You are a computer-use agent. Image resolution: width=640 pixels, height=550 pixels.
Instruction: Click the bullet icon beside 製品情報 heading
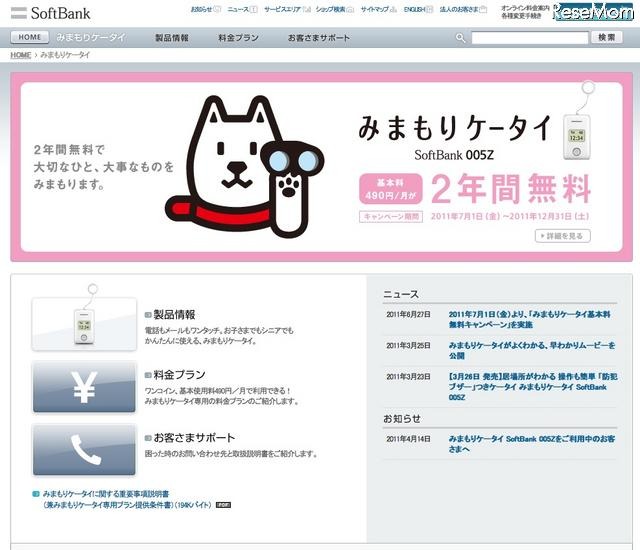[x=148, y=314]
